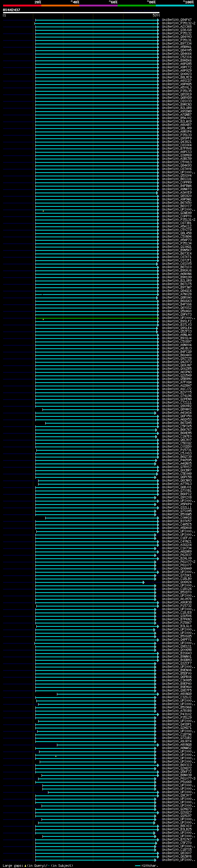Open the UniRef100_P51668 label
The image size is (197, 868).
[177, 782]
